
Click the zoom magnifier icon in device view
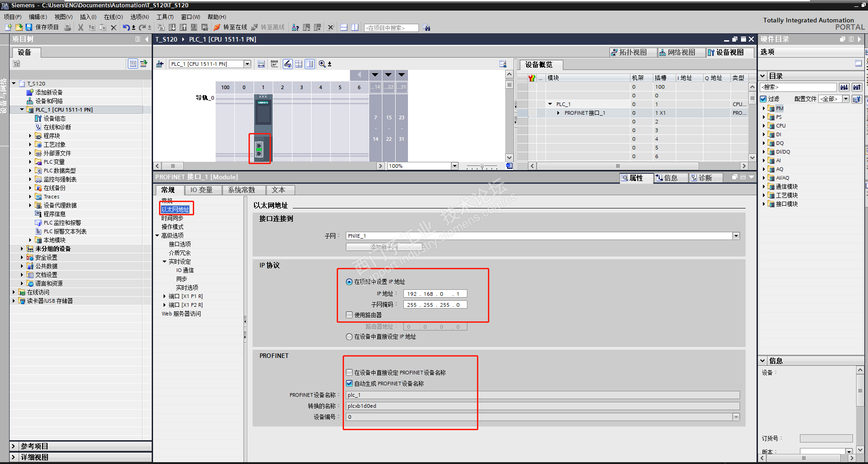[x=322, y=64]
